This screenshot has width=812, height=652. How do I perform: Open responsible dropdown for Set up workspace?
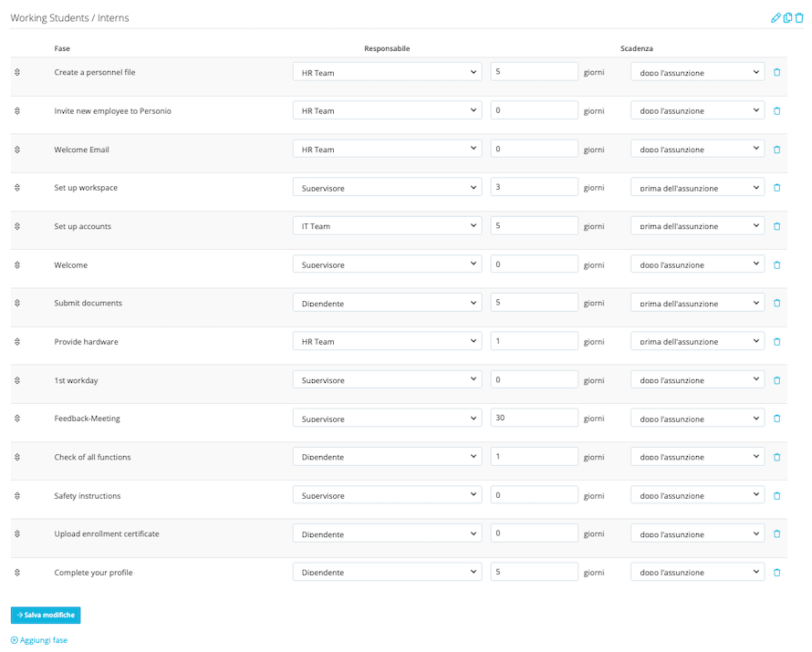click(x=387, y=188)
